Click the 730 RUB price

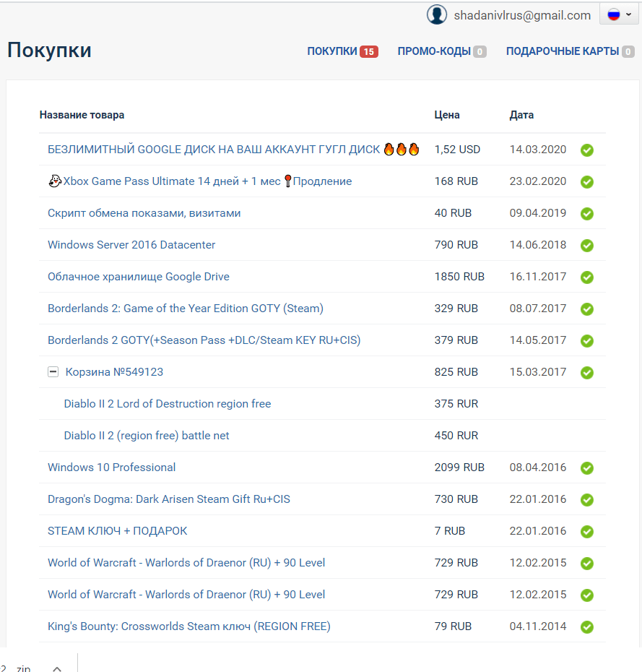456,499
